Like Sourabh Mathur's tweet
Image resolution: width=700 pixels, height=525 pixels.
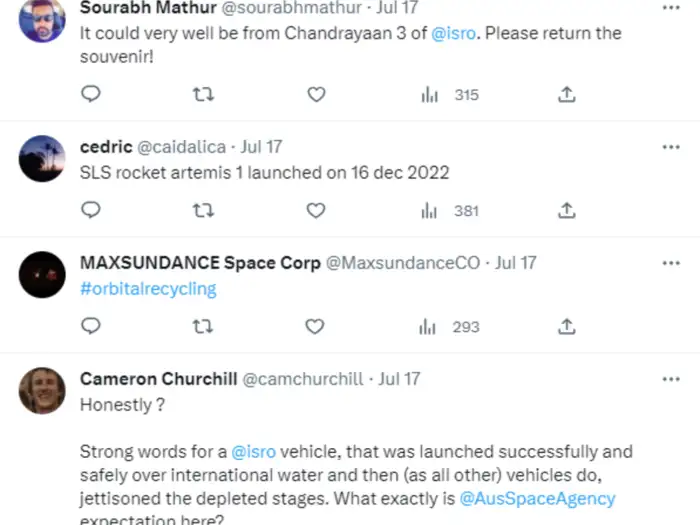(x=316, y=95)
